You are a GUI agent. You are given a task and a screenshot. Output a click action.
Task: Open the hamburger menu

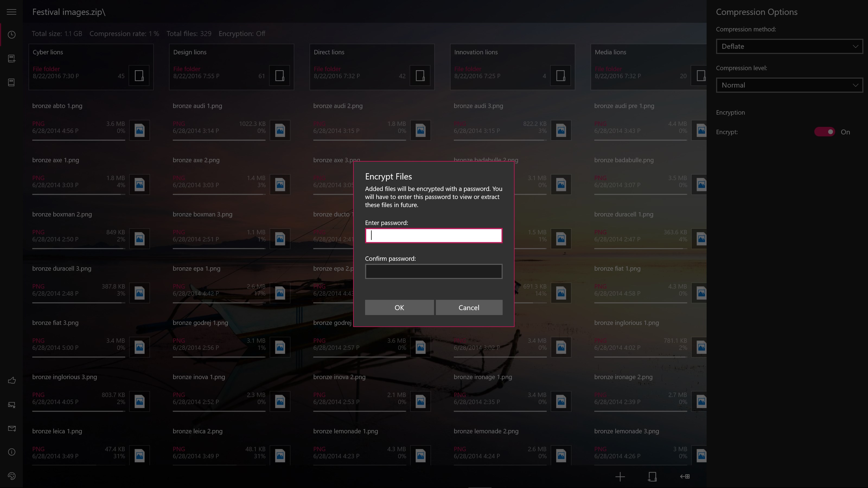click(x=11, y=12)
